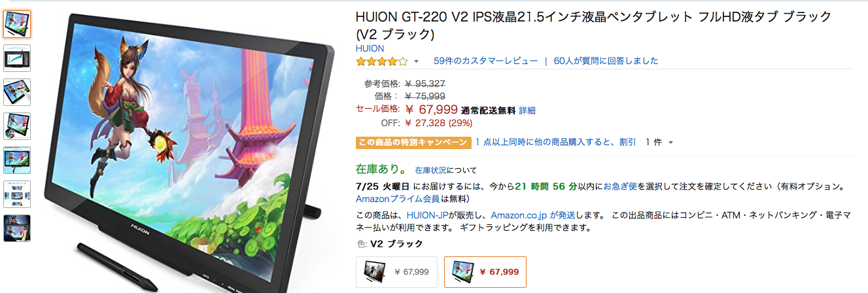This screenshot has width=868, height=293.
Task: Open the 詳細 shipping details link
Action: pos(527,111)
